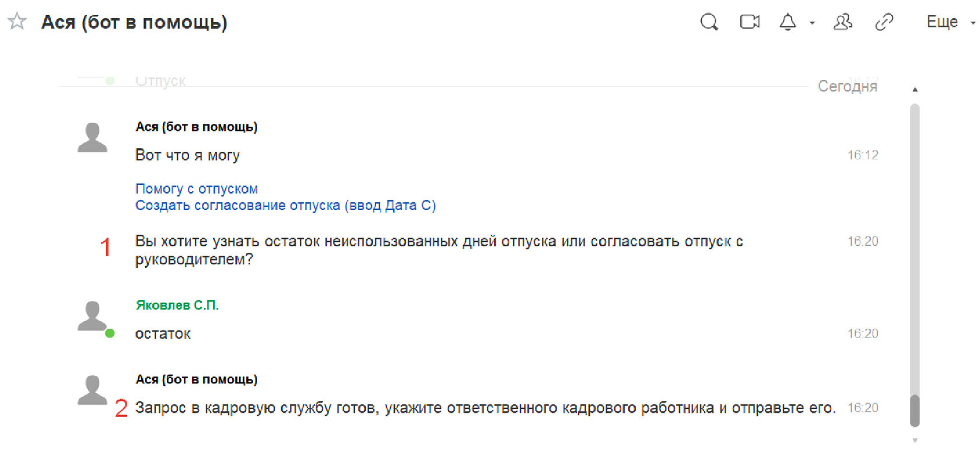
Task: Click the top Ася (бот в помощь) sender name
Action: click(197, 127)
